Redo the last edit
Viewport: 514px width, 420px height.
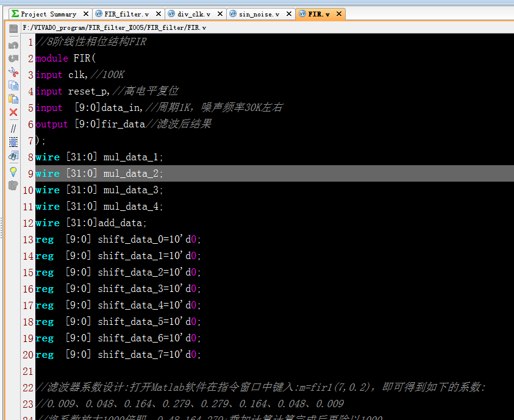coord(13,59)
